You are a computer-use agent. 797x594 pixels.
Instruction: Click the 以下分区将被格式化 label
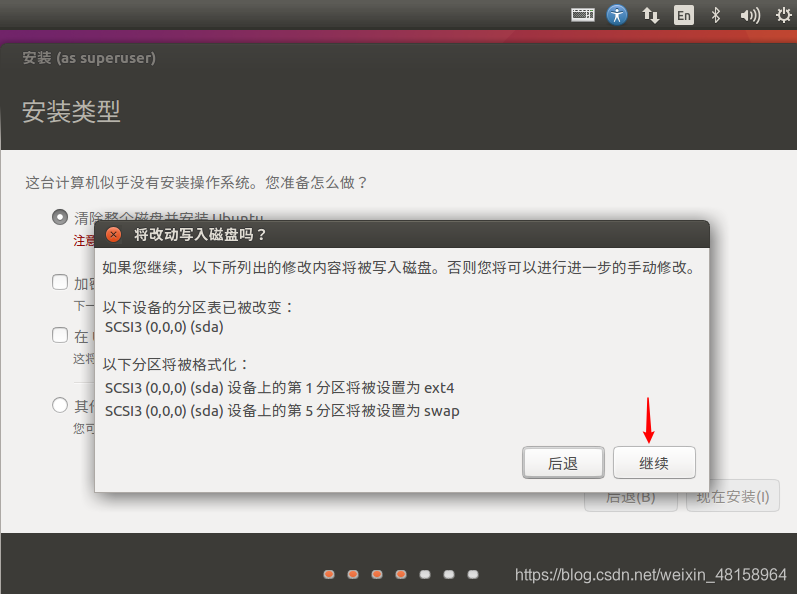pyautogui.click(x=175, y=364)
